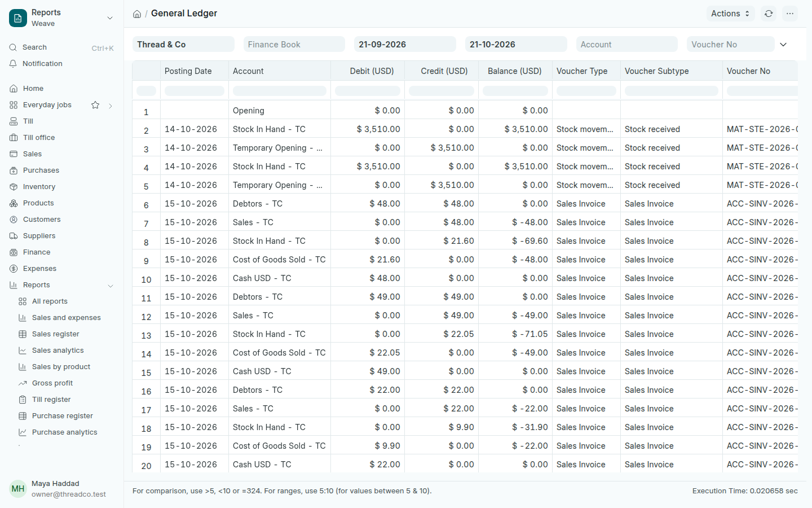Open Sales register report
The height and width of the screenshot is (508, 812).
tap(67, 334)
